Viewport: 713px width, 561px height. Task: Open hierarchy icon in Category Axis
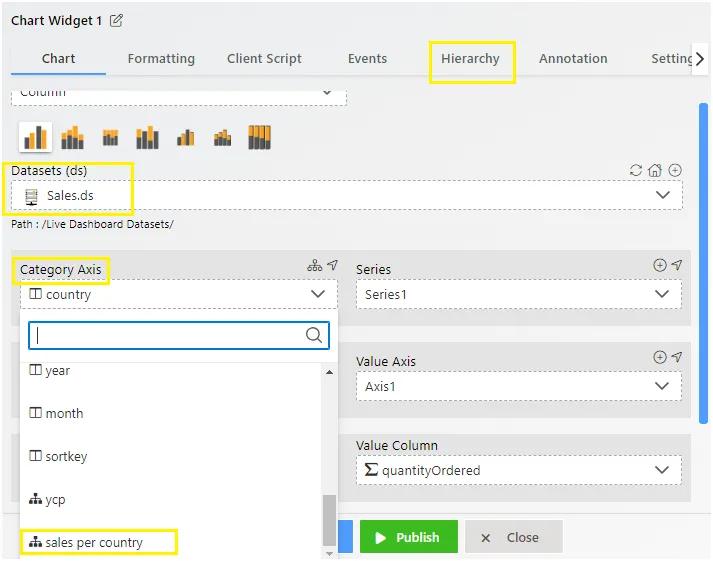[x=315, y=265]
